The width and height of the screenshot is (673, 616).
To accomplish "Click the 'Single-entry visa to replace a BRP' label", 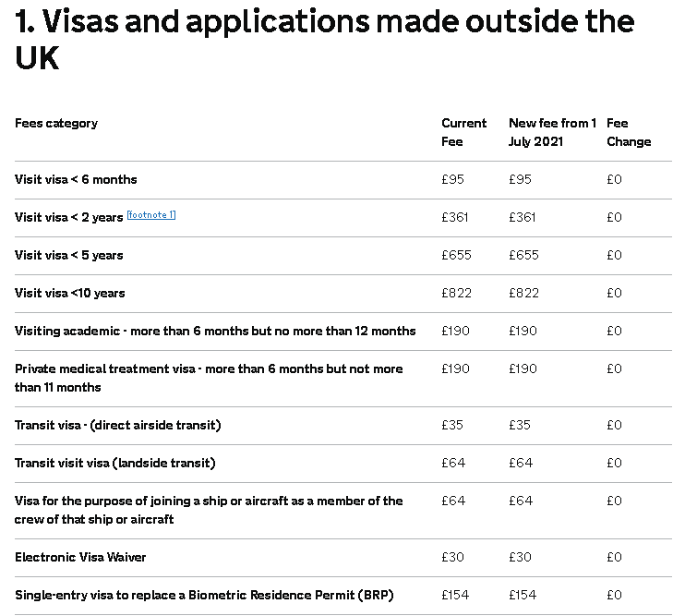I will 204,595.
